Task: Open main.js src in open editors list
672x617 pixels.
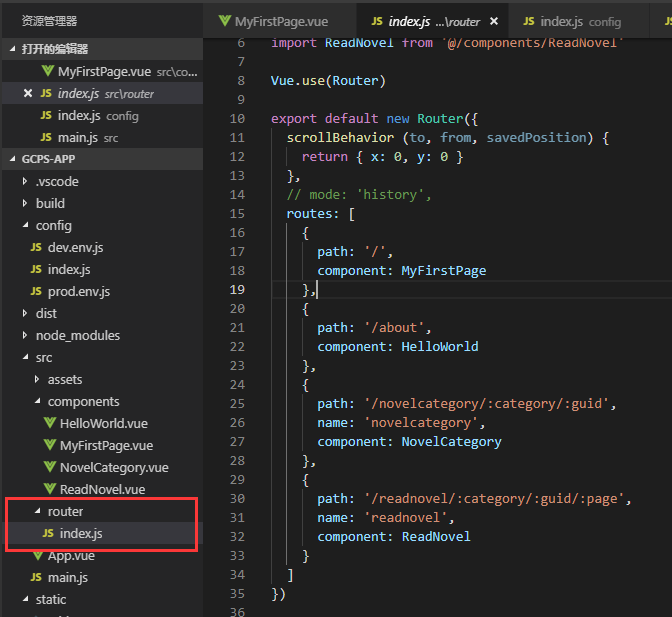Action: [x=102, y=137]
